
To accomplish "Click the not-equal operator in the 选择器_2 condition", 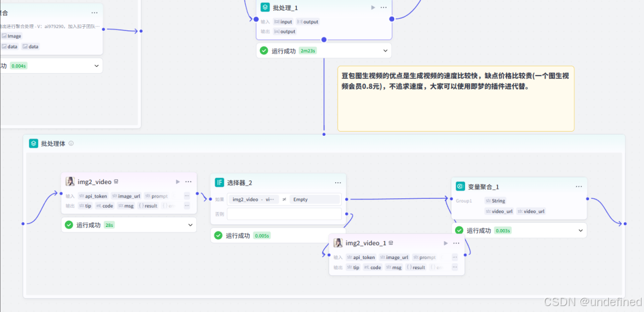I will click(284, 199).
